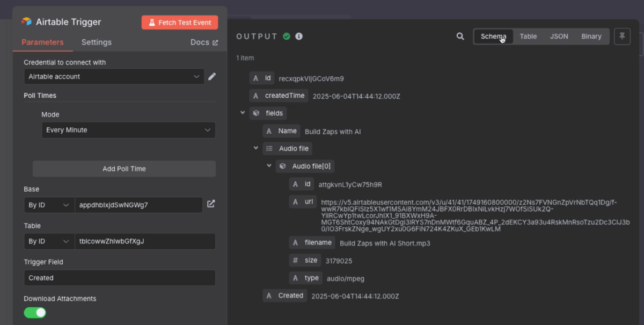Click the Base ID input field
The image size is (644, 325).
coord(138,205)
